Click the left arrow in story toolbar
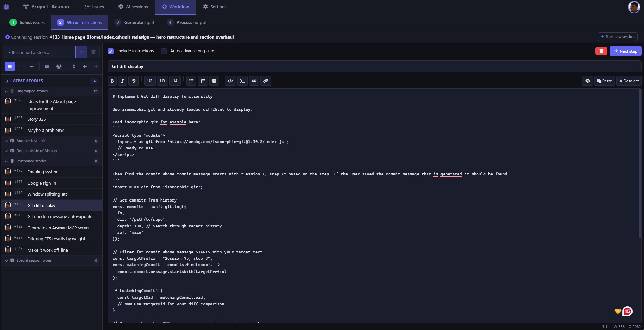This screenshot has height=330, width=644. 85,66
